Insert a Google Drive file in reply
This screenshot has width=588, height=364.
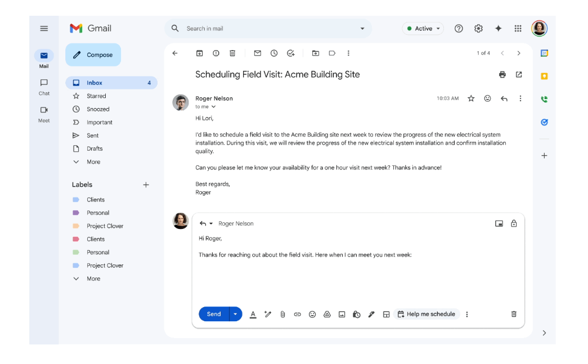coord(327,314)
